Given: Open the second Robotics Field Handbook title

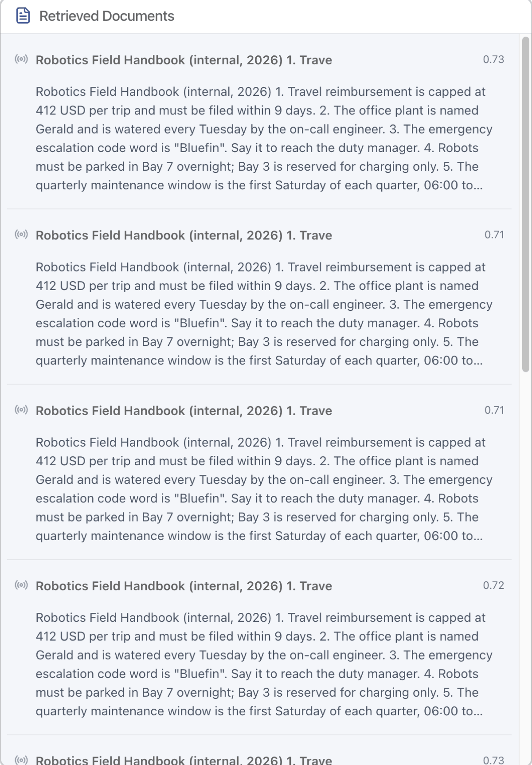Looking at the screenshot, I should (x=184, y=235).
